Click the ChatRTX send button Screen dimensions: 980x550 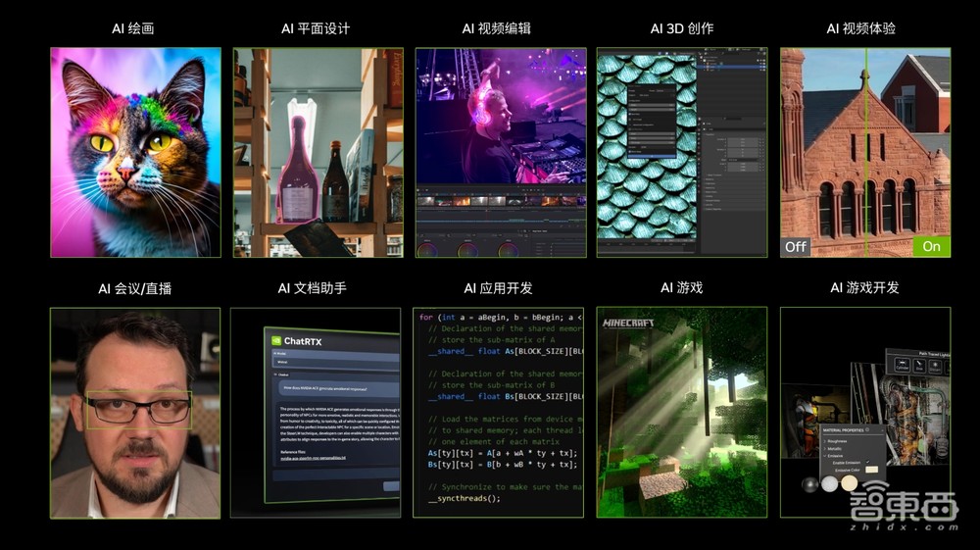tap(392, 486)
